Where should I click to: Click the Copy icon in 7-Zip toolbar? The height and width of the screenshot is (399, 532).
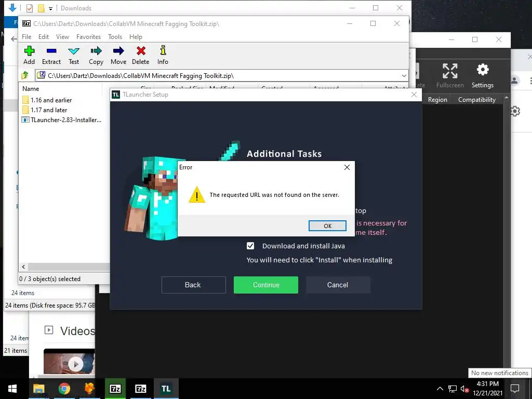[96, 51]
